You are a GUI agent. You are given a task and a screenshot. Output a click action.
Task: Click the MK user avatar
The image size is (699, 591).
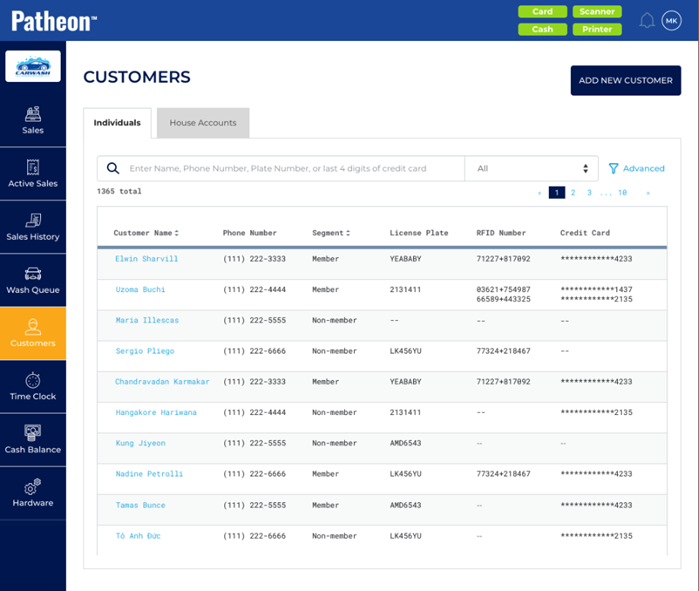(x=671, y=21)
